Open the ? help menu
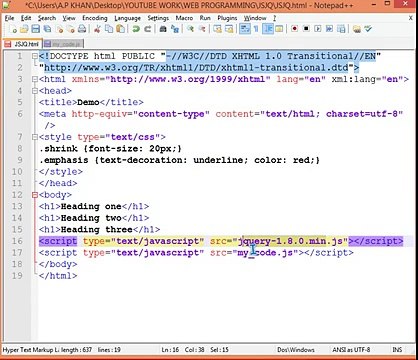 click(274, 18)
